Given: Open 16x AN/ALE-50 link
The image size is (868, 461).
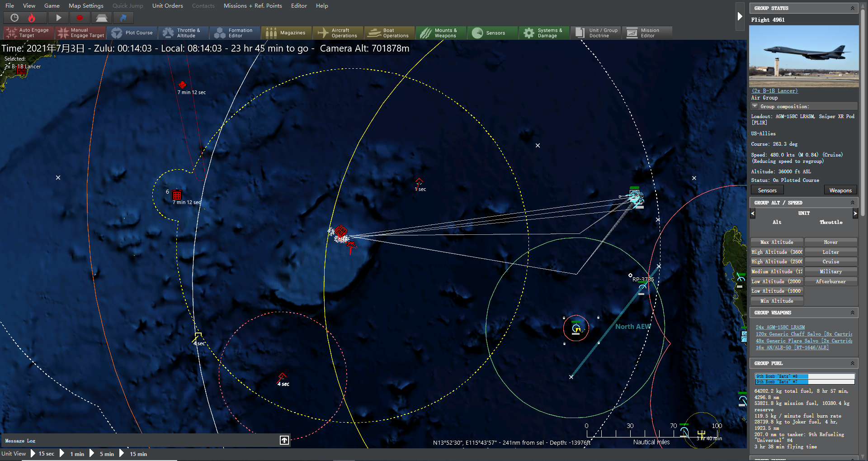Looking at the screenshot, I should pyautogui.click(x=792, y=347).
